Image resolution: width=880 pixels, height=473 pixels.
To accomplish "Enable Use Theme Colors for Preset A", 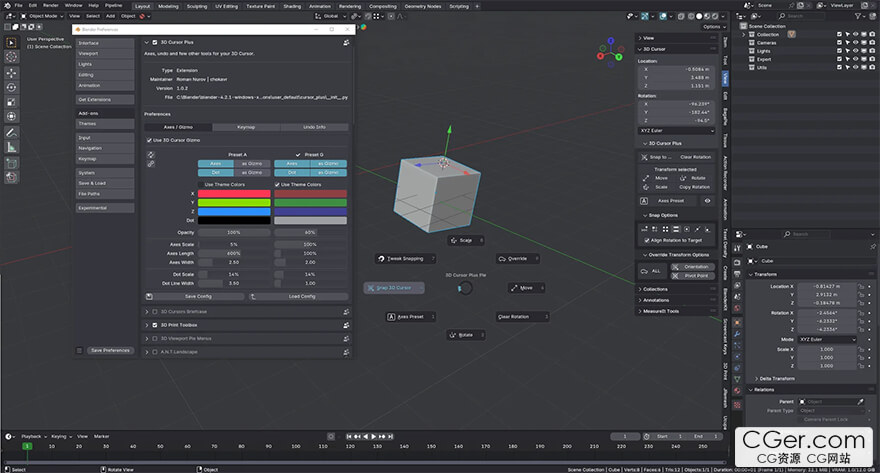I will pyautogui.click(x=201, y=185).
